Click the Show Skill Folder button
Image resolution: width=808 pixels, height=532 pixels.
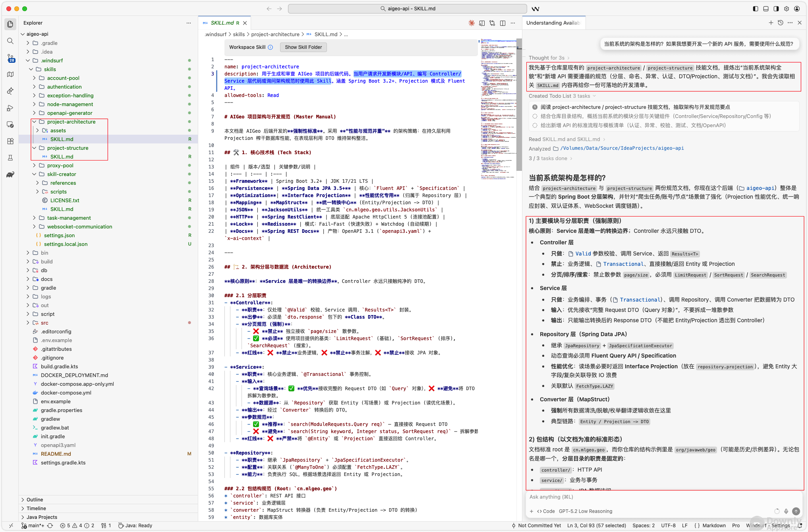click(303, 47)
